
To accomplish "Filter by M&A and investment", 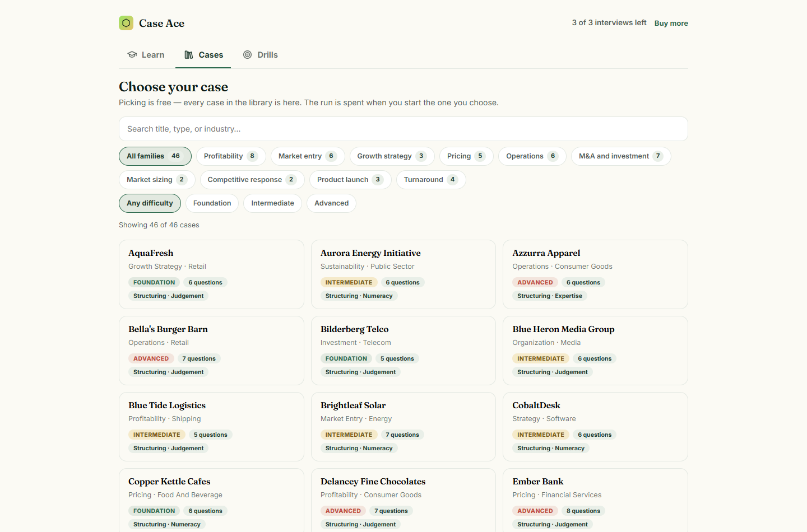I will (621, 156).
